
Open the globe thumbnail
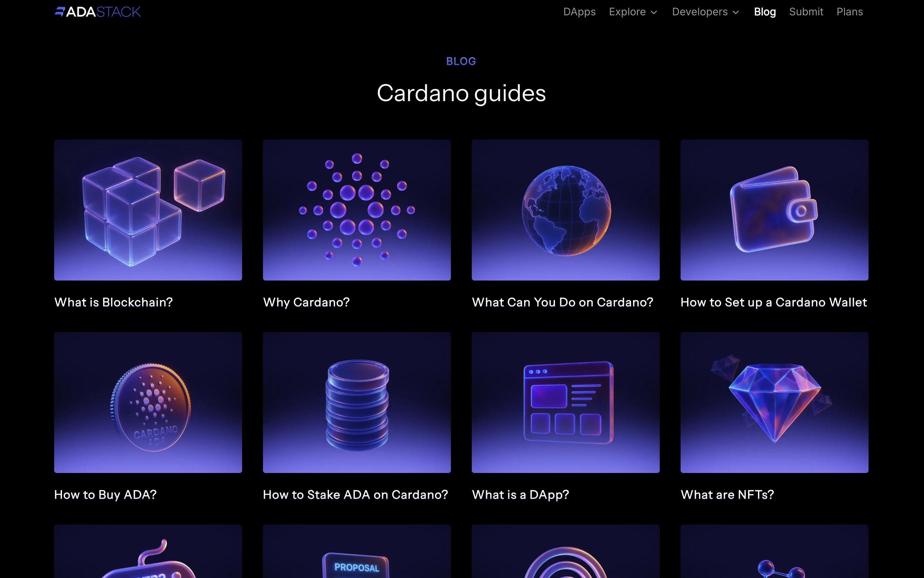coord(565,210)
